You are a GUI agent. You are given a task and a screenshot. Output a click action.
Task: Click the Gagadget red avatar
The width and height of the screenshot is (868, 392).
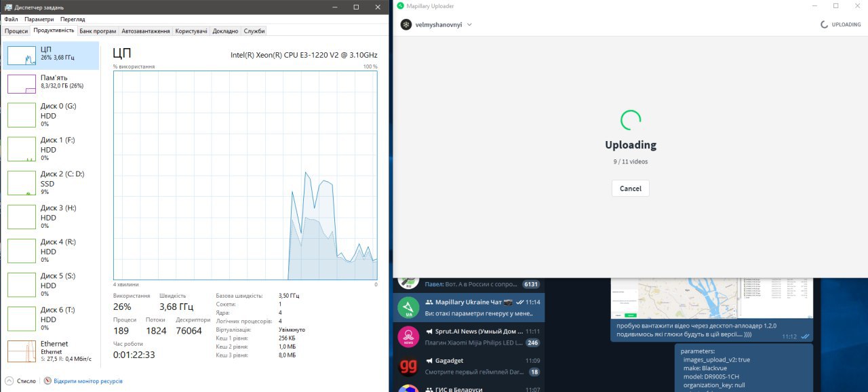click(x=408, y=366)
